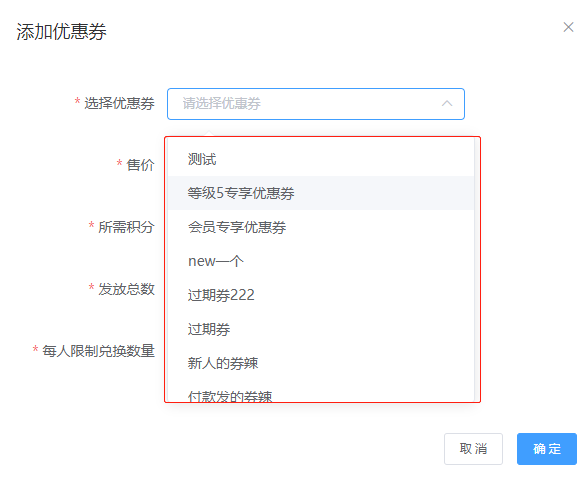This screenshot has height=482, width=586.
Task: Pick the 会员专享优惠券 option
Action: pyautogui.click(x=321, y=227)
